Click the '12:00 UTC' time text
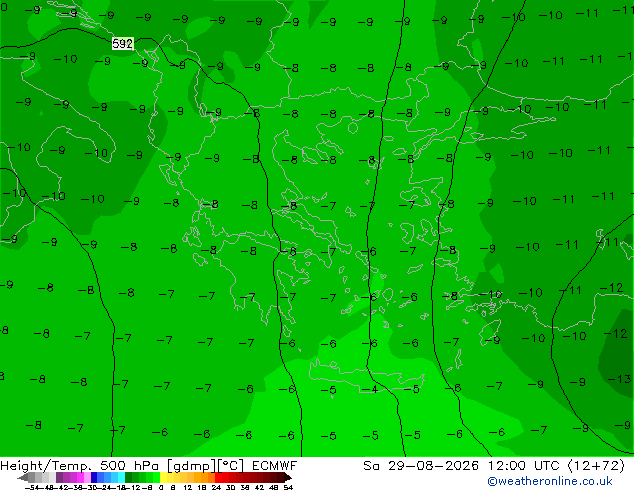The height and width of the screenshot is (490, 634). pos(523,465)
